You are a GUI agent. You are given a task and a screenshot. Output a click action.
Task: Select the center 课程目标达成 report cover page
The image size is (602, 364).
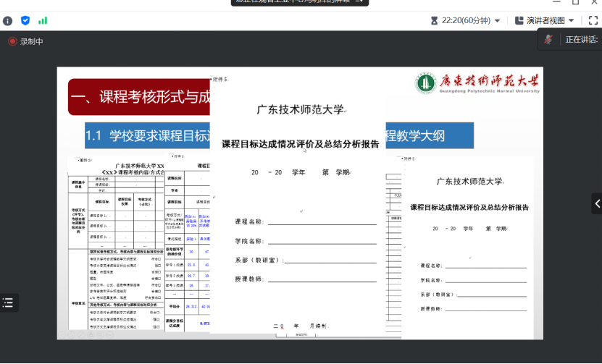[299, 217]
